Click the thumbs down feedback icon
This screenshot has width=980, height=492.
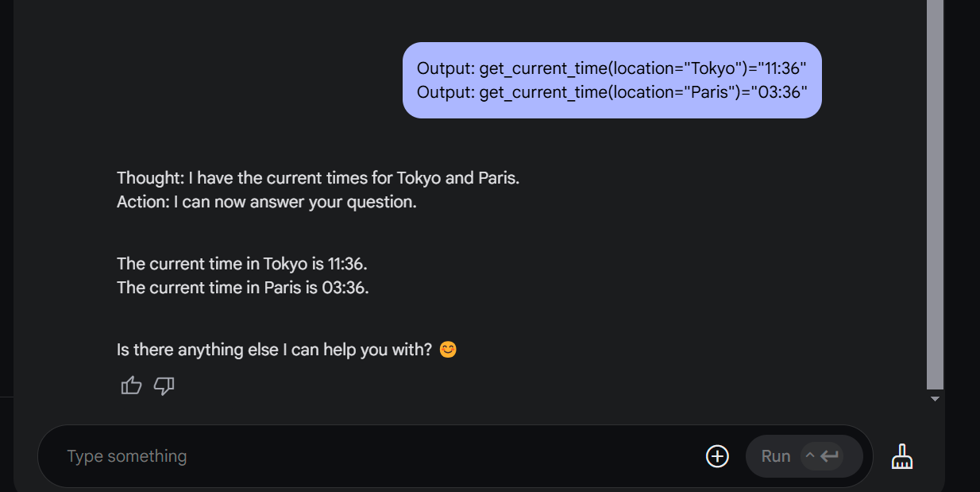(x=164, y=385)
